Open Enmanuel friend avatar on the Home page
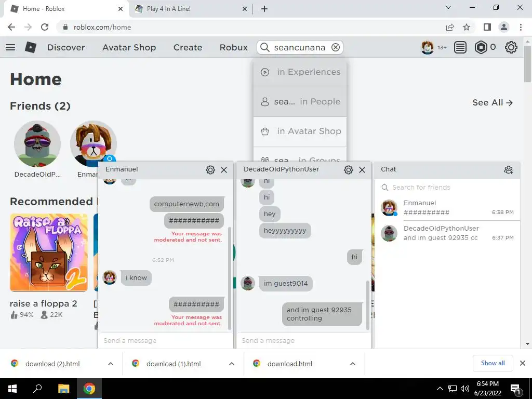 (94, 144)
